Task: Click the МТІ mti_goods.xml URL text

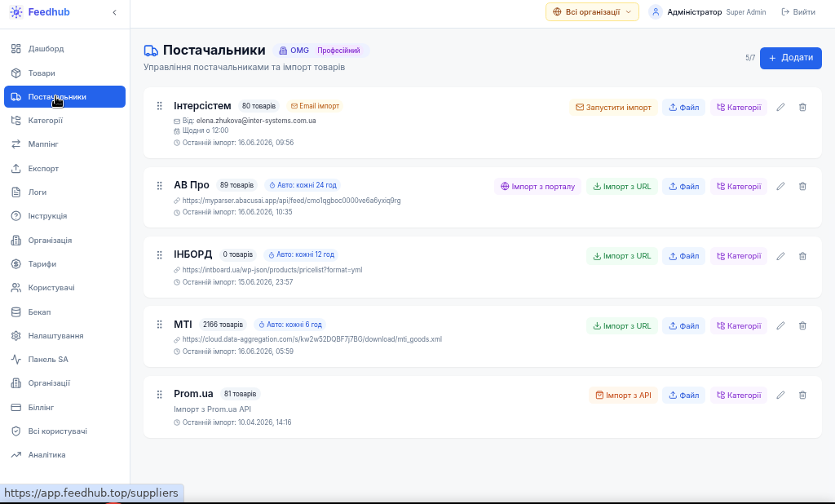Action: click(312, 339)
